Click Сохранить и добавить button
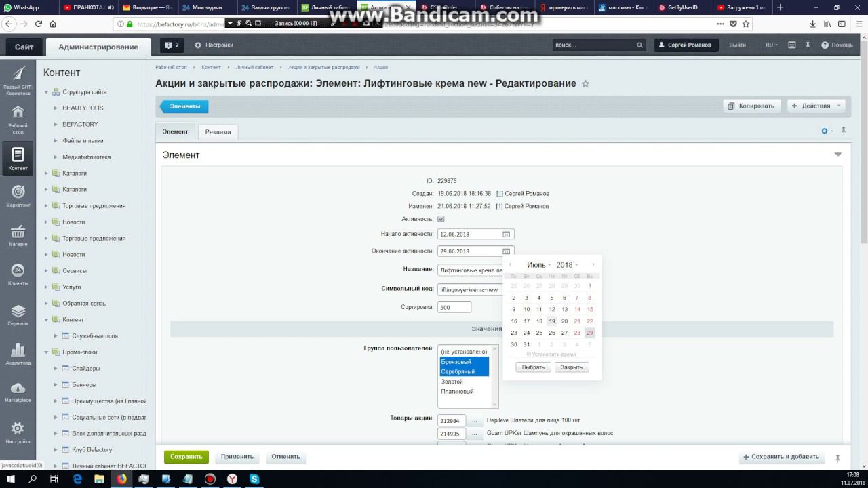This screenshot has height=488, width=868. (x=782, y=457)
